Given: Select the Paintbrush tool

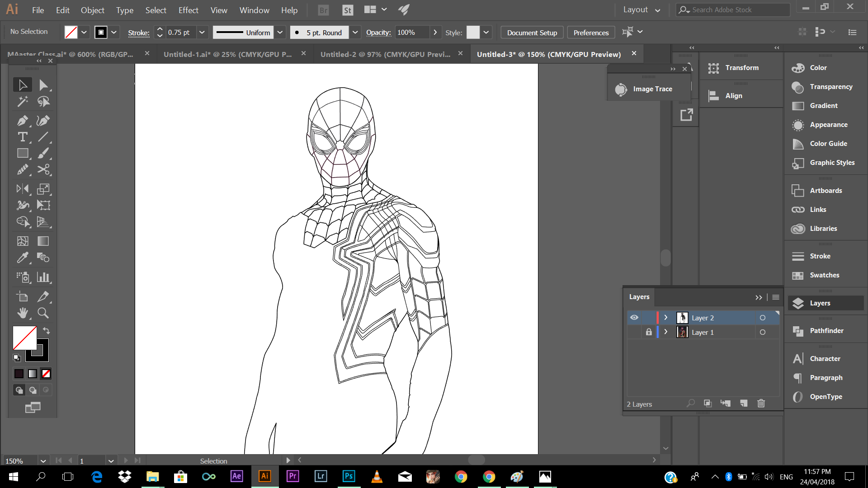Looking at the screenshot, I should [43, 153].
